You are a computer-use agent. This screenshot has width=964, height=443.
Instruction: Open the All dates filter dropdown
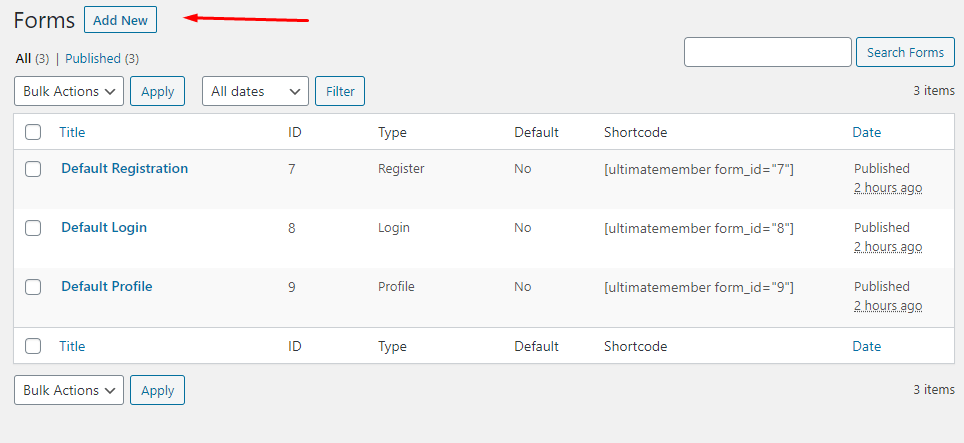(x=255, y=91)
